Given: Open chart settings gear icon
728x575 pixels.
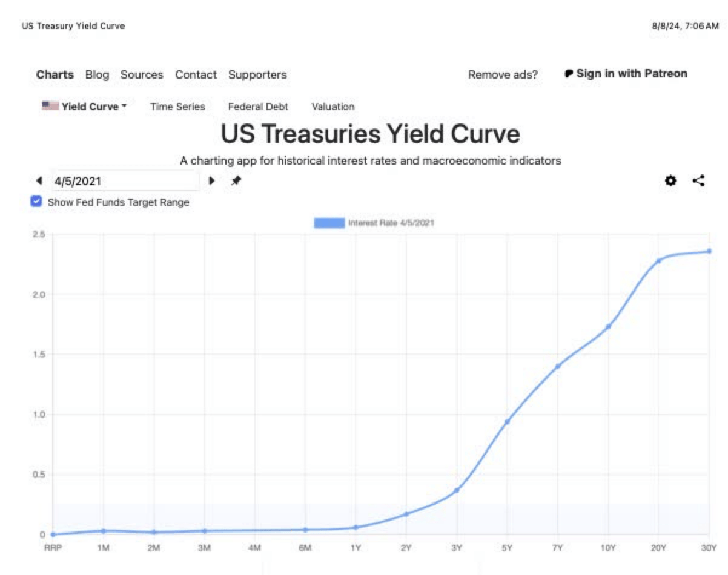Looking at the screenshot, I should [x=670, y=180].
